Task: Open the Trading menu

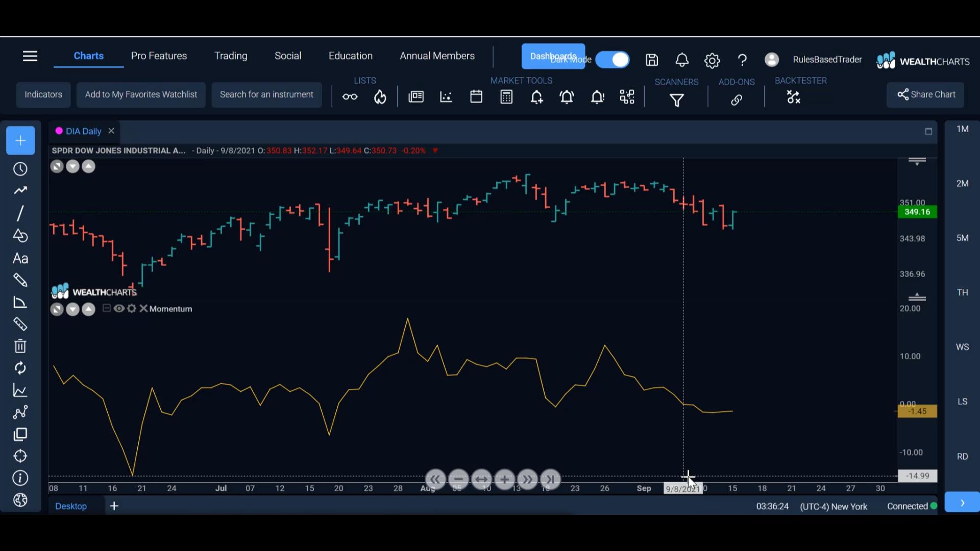Action: (x=231, y=56)
